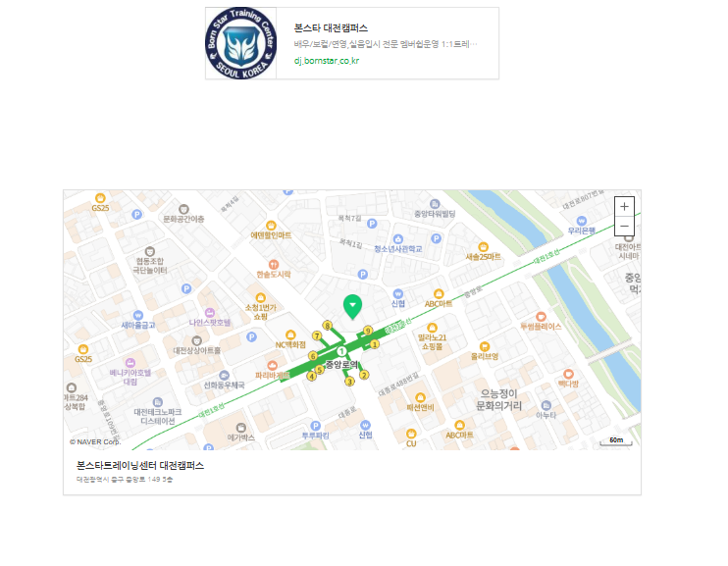Click the 밀라노21 쇼핑몰 icon

[x=433, y=328]
